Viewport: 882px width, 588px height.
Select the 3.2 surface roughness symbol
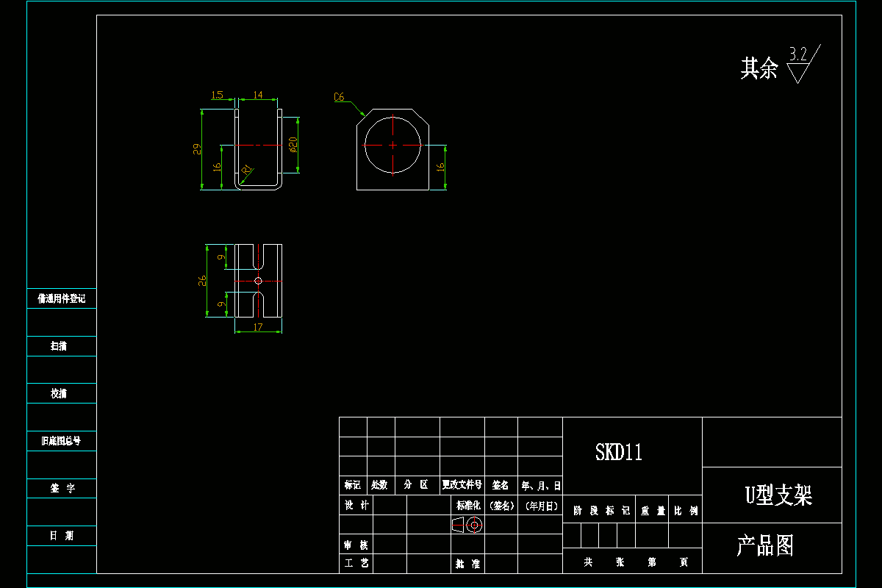pyautogui.click(x=803, y=64)
